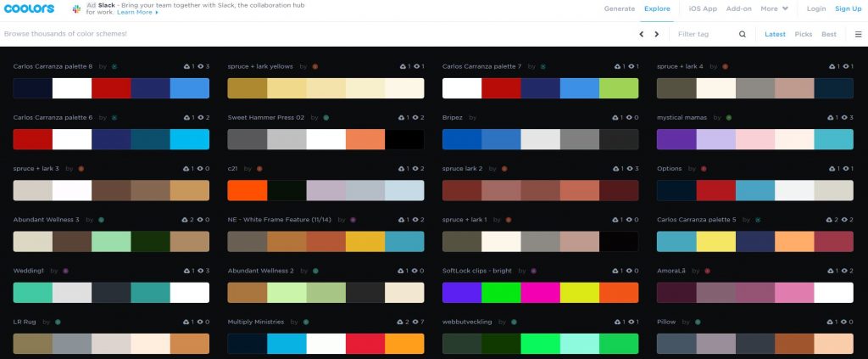The image size is (868, 359).
Task: Switch to Best tab
Action: click(x=829, y=34)
